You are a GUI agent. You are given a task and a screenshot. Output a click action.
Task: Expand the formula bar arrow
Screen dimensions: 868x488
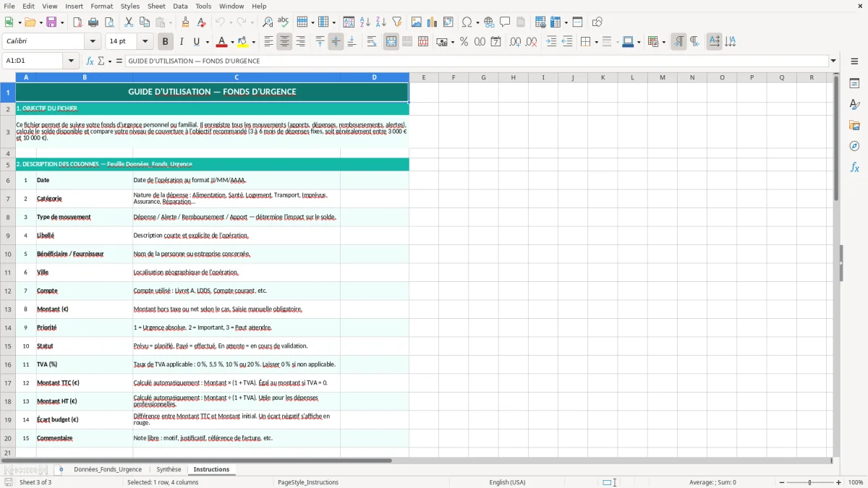(x=833, y=61)
